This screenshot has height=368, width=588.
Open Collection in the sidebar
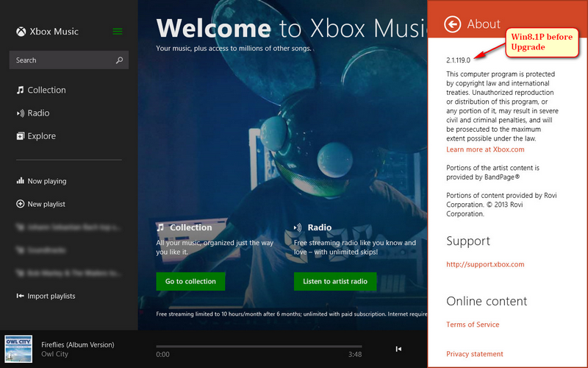point(46,90)
